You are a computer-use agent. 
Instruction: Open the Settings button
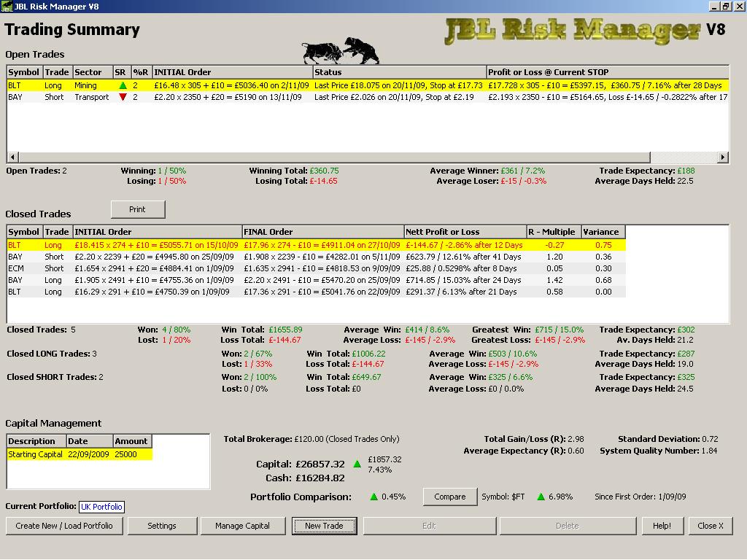pos(162,526)
